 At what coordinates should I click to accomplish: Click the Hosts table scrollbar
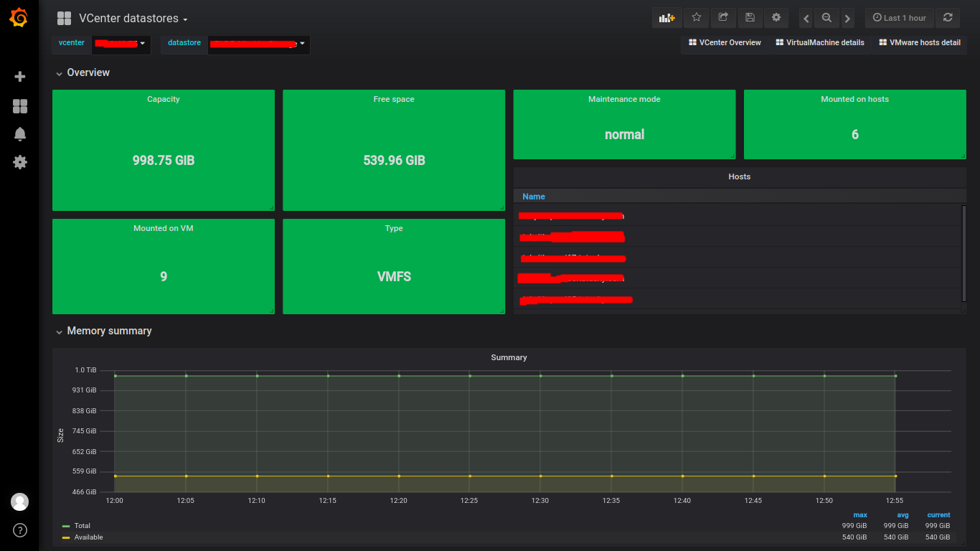963,254
